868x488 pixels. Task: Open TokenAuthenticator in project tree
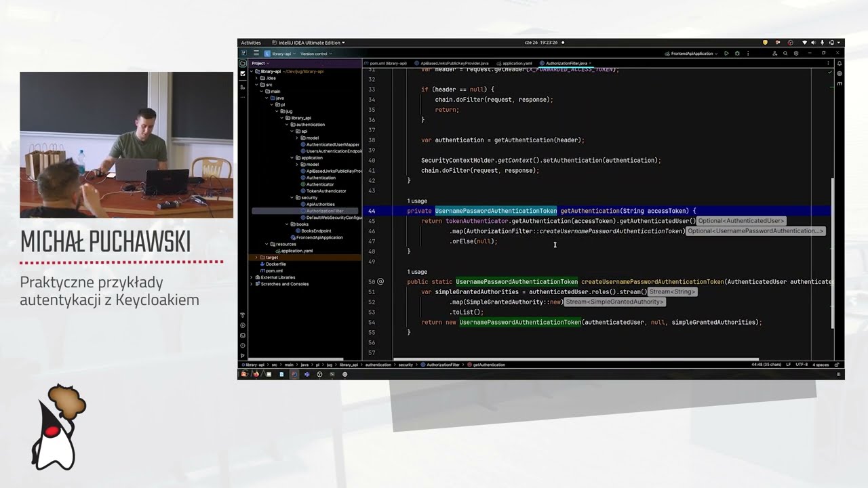point(323,191)
